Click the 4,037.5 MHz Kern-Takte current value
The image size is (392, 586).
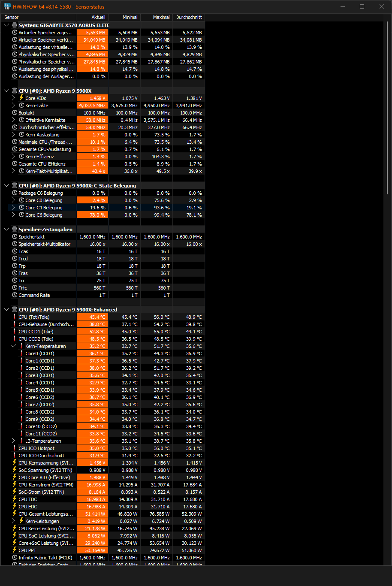[93, 106]
